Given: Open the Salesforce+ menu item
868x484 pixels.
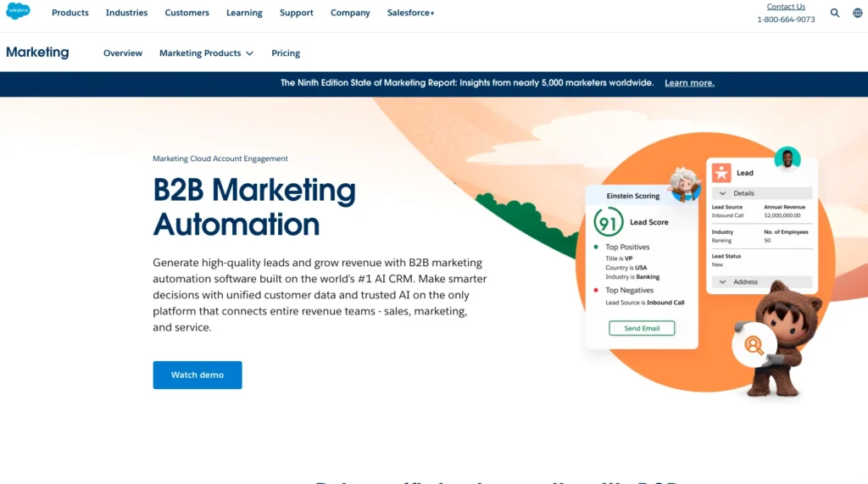Looking at the screenshot, I should tap(411, 13).
